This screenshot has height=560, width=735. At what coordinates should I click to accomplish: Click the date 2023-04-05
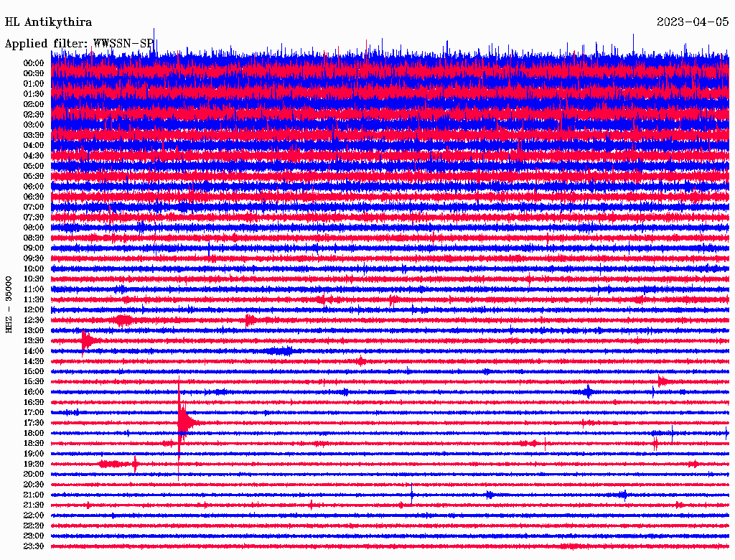tap(693, 22)
